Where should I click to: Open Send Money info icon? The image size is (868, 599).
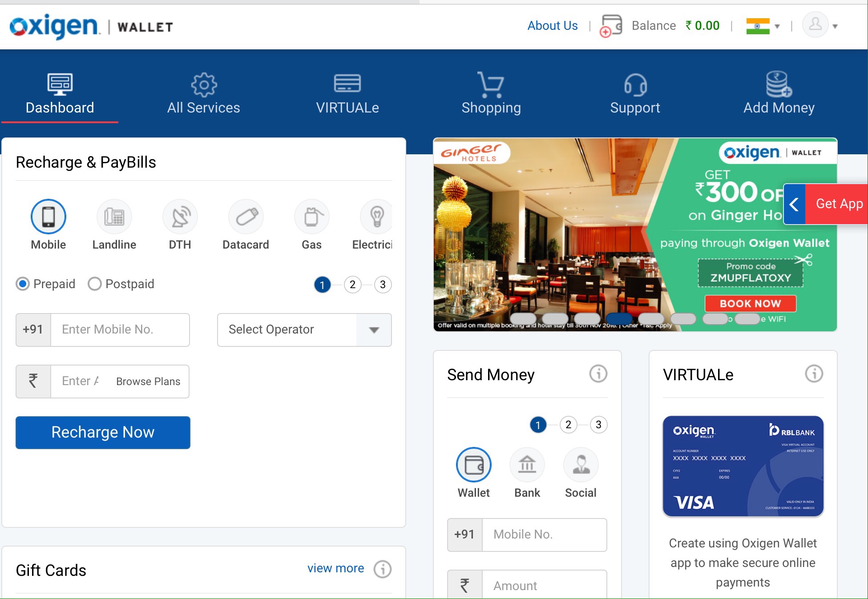[x=598, y=374]
